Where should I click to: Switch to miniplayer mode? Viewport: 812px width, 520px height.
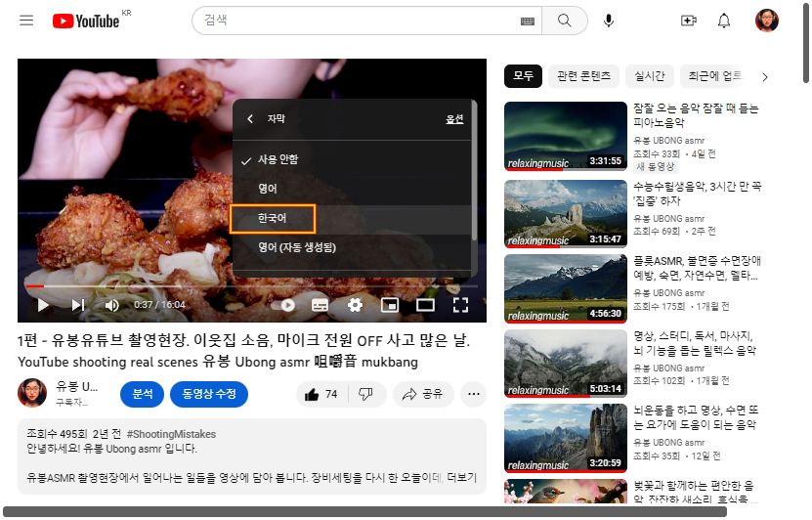pos(390,305)
